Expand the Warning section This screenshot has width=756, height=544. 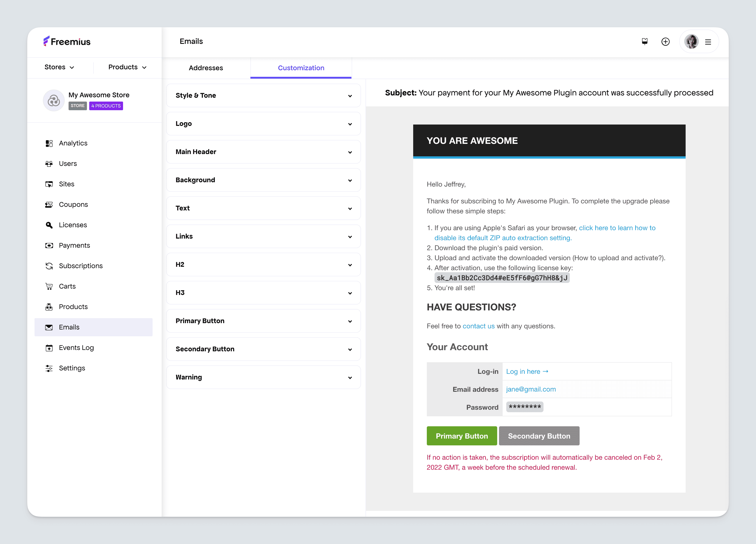pos(263,377)
